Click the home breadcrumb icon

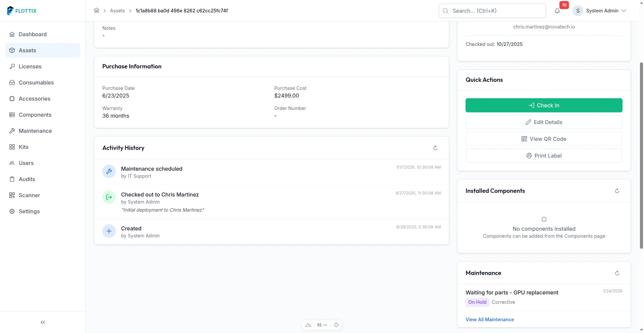click(x=97, y=10)
